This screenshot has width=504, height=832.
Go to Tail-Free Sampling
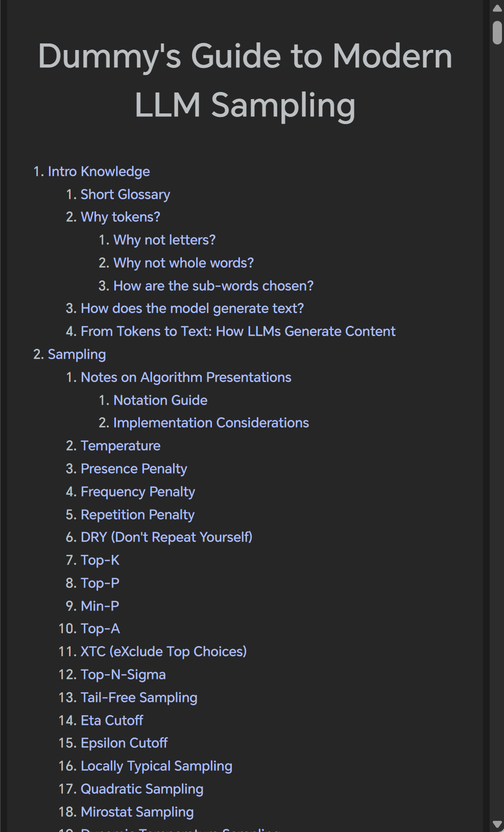click(x=139, y=698)
